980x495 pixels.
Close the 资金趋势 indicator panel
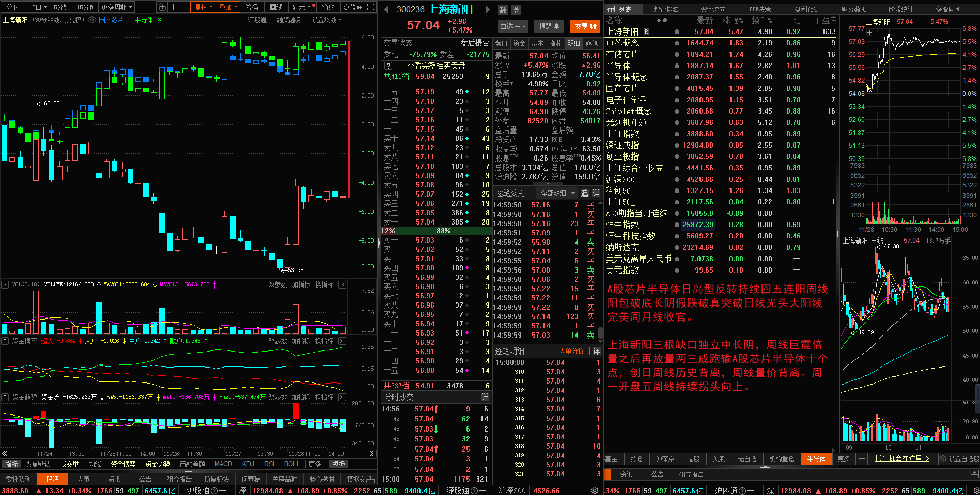click(342, 397)
